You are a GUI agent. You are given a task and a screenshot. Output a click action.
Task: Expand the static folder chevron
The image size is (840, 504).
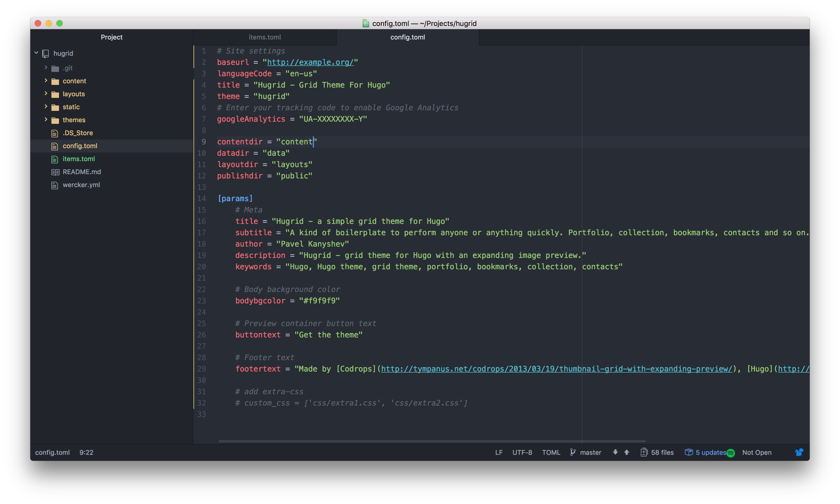[46, 106]
